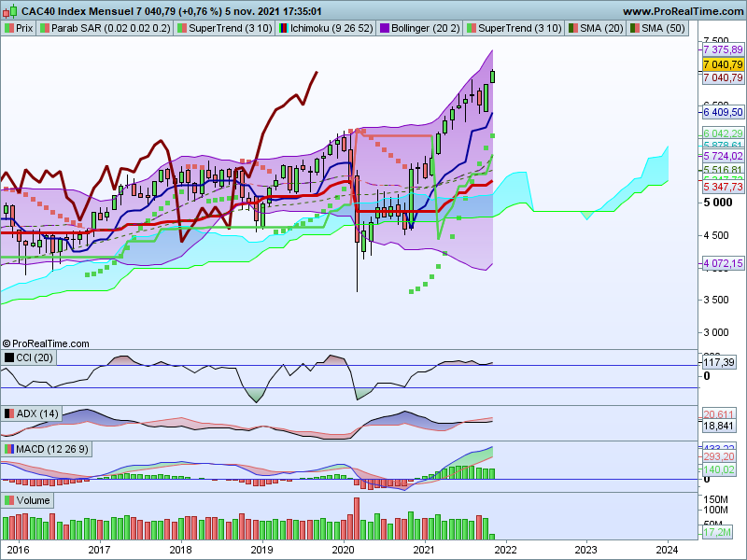Click the 7 375,89 upper Bollinger price label

click(723, 49)
